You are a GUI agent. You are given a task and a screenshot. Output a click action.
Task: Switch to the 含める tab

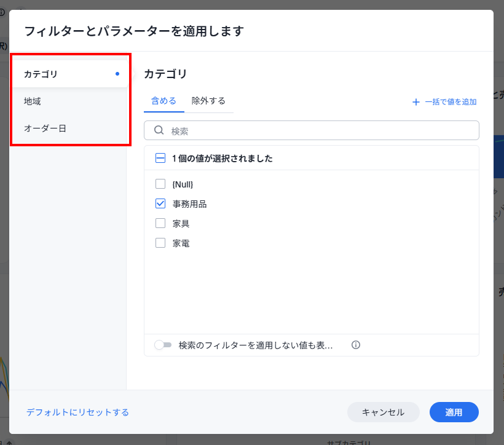pyautogui.click(x=163, y=101)
